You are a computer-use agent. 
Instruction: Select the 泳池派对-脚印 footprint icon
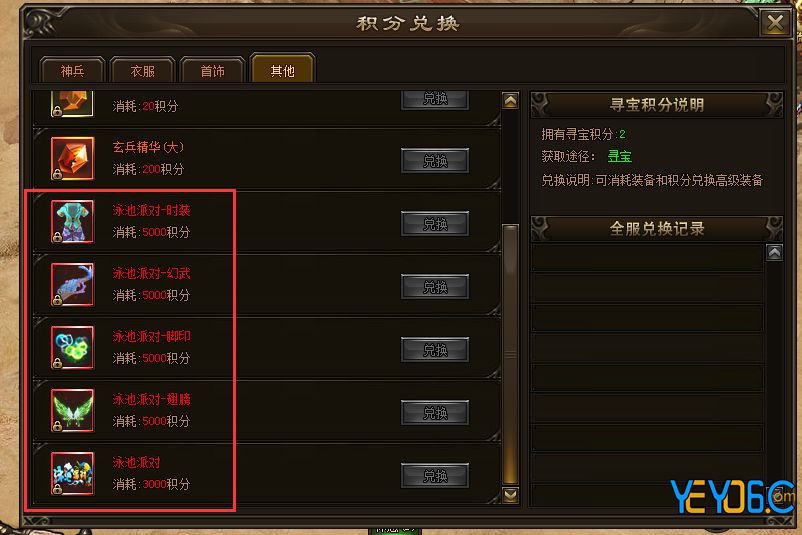pos(72,347)
